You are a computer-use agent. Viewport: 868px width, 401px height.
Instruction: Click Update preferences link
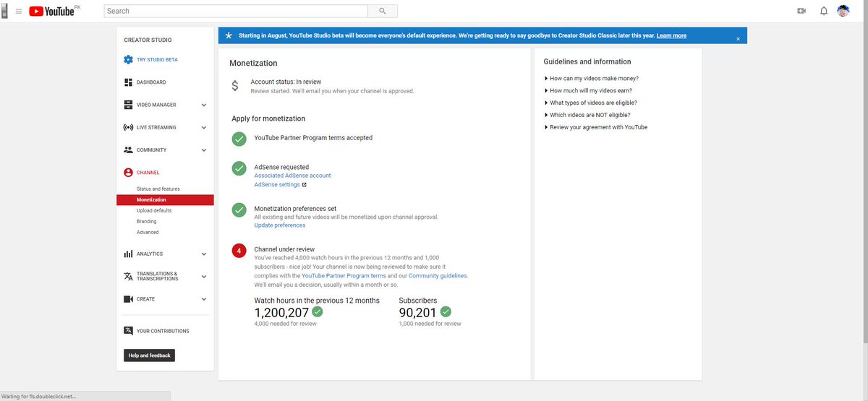pos(279,225)
